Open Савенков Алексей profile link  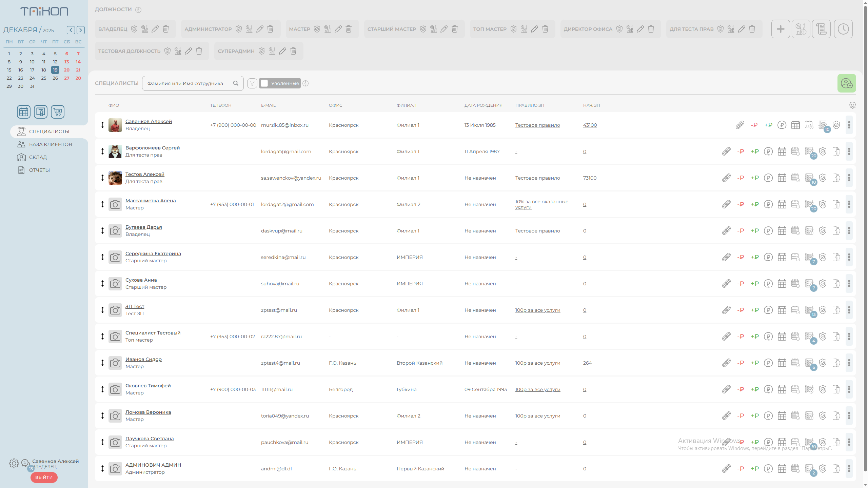click(x=149, y=121)
